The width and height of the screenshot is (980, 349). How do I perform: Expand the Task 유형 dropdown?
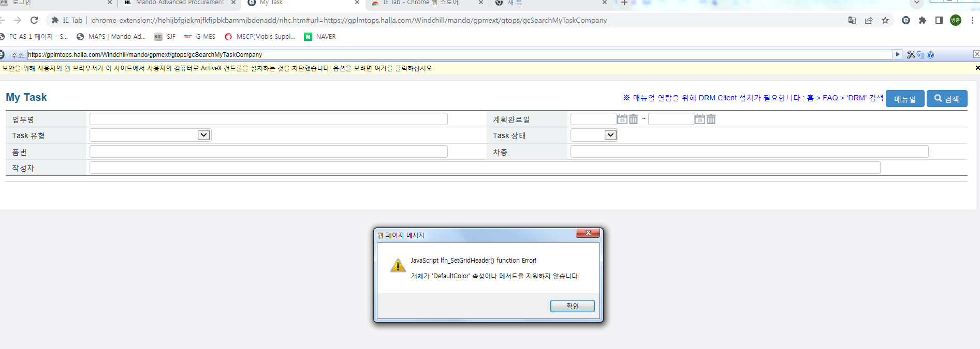tap(203, 135)
